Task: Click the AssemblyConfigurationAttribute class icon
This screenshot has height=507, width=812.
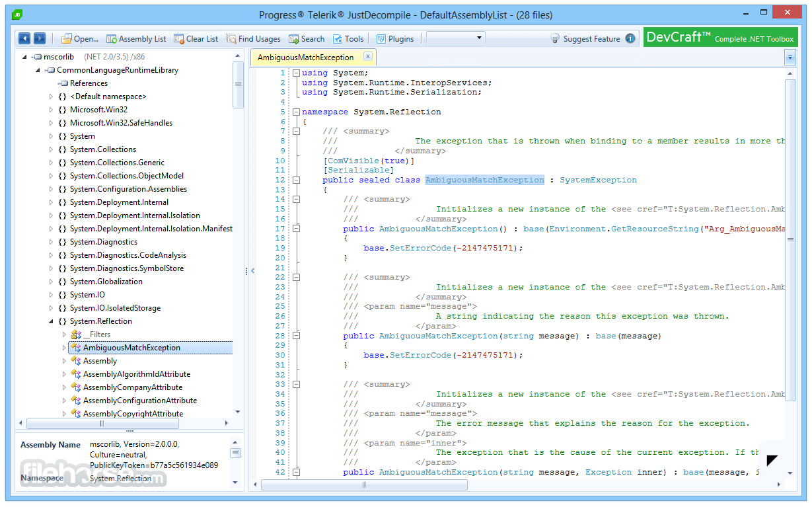Action: click(x=76, y=401)
